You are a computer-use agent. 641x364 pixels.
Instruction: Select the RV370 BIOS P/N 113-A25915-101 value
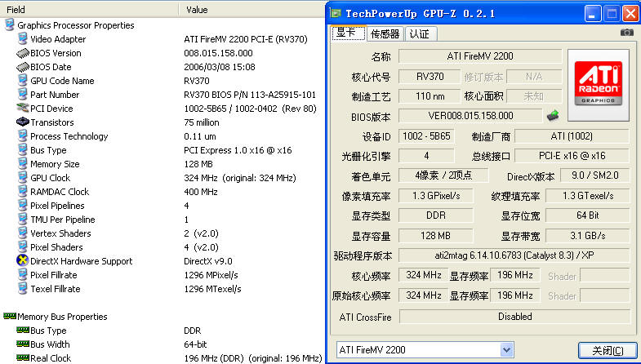point(250,95)
